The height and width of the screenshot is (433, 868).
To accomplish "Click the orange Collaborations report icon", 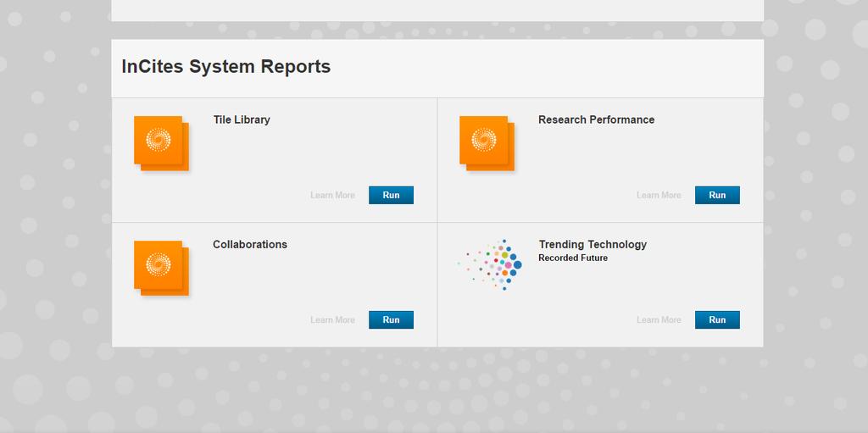I will [x=161, y=268].
